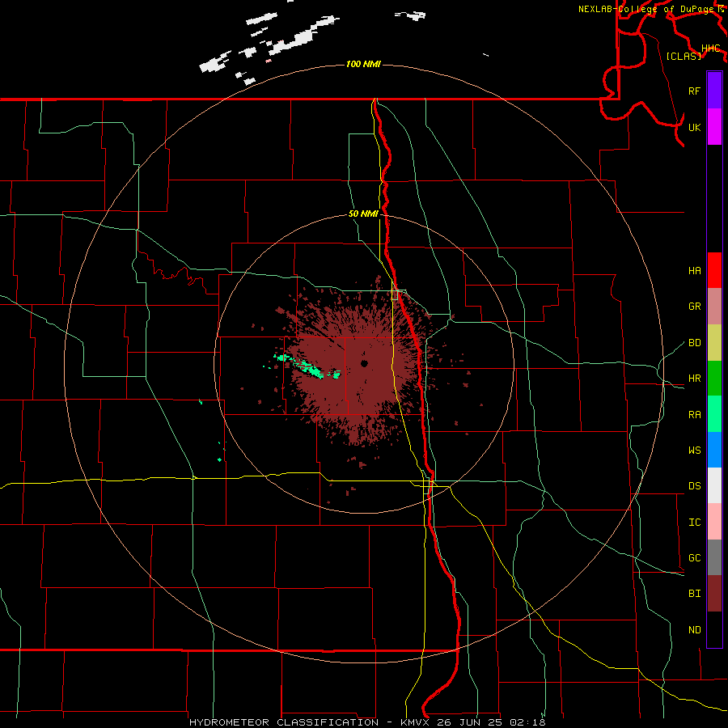Screen dimensions: 728x728
Task: Click the UK legend label
Action: pyautogui.click(x=694, y=127)
